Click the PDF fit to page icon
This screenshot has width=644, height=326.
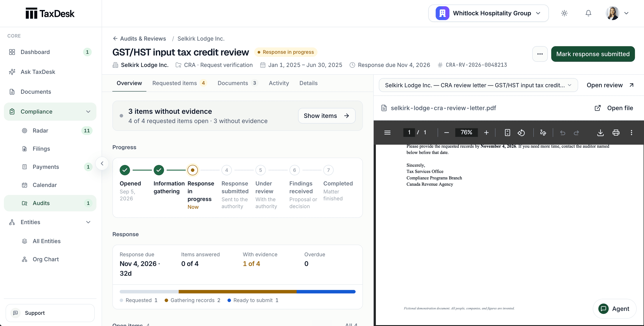(507, 133)
